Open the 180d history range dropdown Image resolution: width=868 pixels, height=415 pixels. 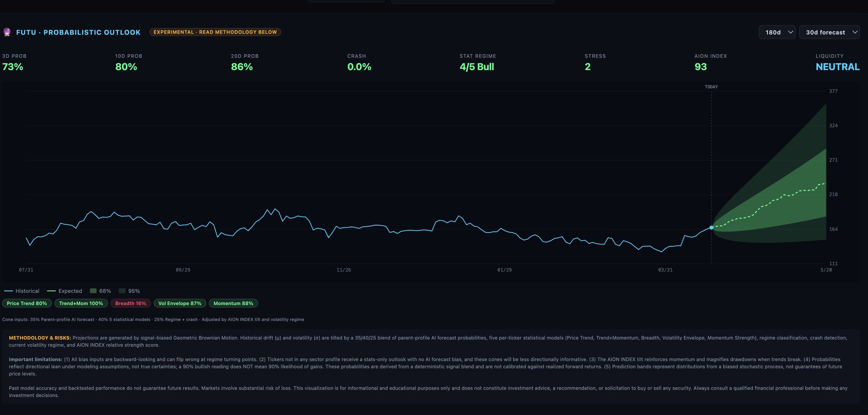tap(776, 32)
